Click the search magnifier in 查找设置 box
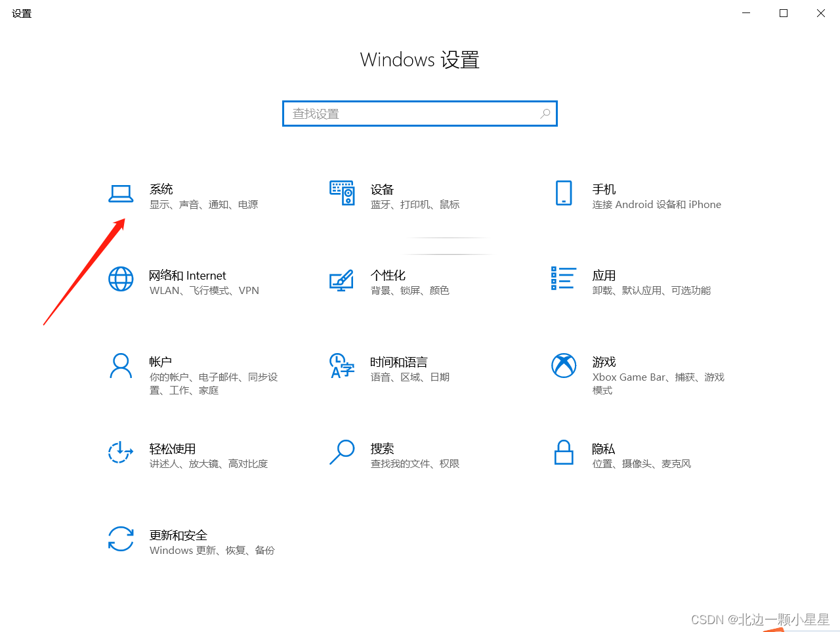This screenshot has height=632, width=840. pos(545,114)
